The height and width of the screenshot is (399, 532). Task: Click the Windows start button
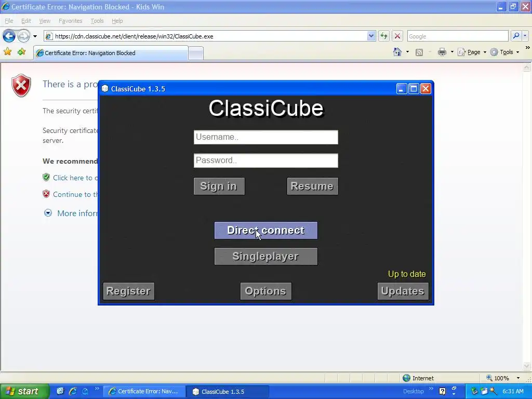24,391
